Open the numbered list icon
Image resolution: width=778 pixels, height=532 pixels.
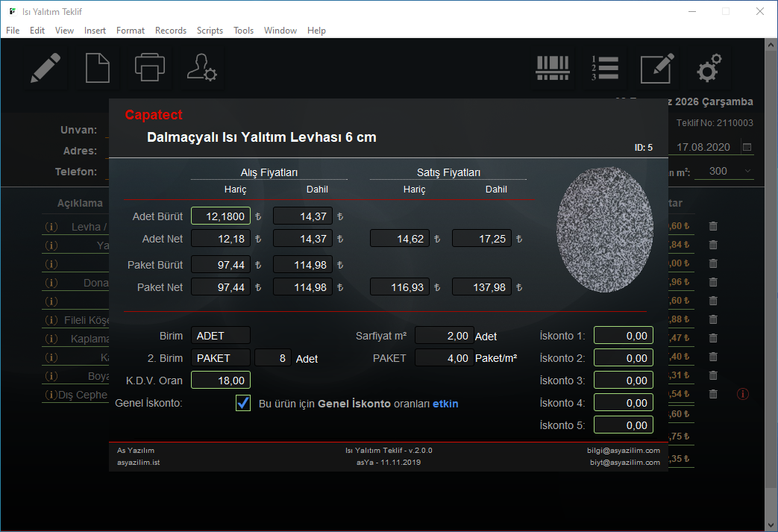[604, 68]
